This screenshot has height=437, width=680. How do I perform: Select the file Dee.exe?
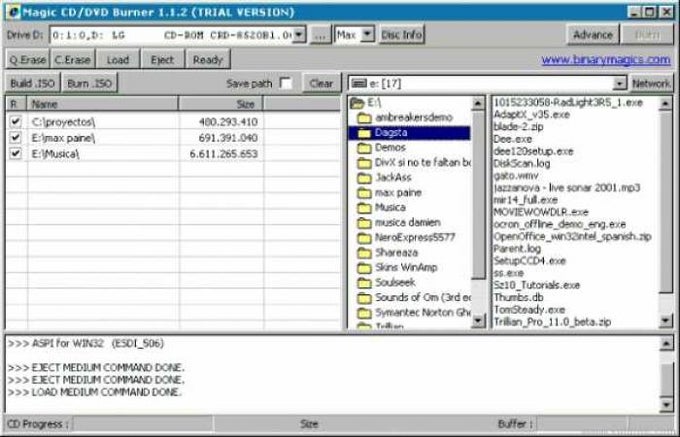point(513,139)
